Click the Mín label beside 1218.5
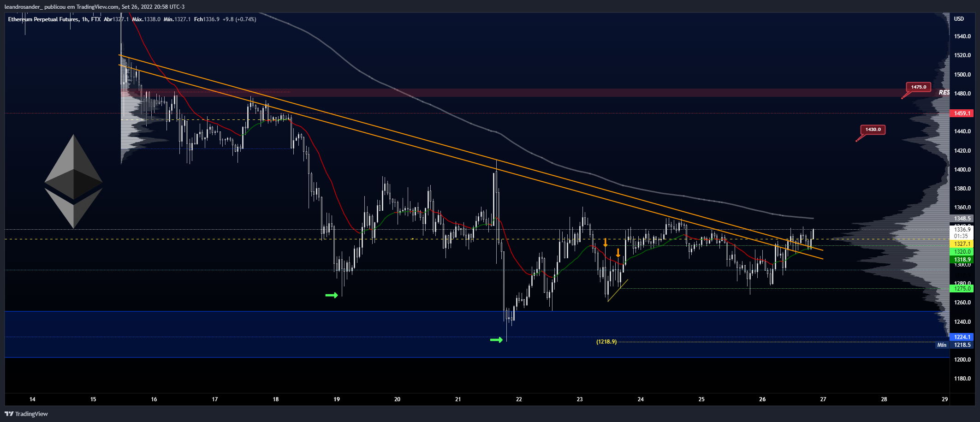Screen dimensions: 980x422 click(x=942, y=345)
